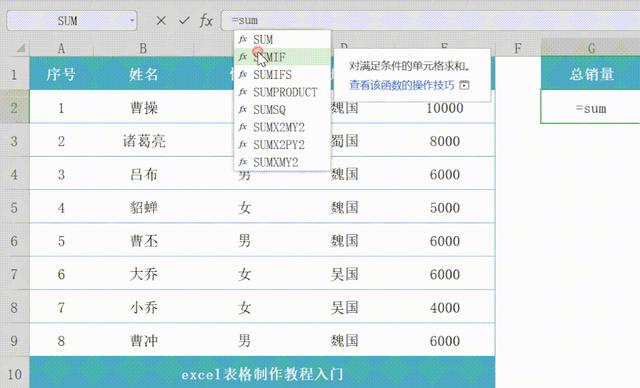This screenshot has height=388, width=640.
Task: Choose SUMX2MY2 from the autocomplete list
Action: 282,127
